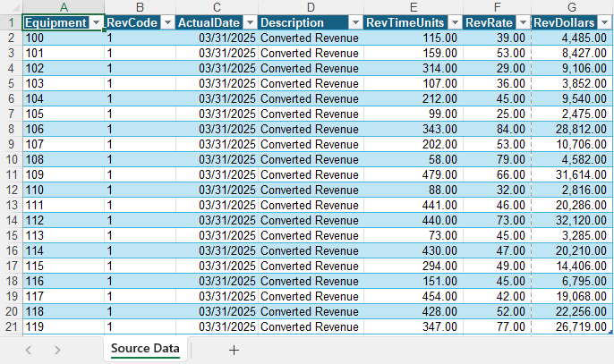Select RevTimeUnits cell 58.00
The image size is (614, 364).
tap(414, 160)
